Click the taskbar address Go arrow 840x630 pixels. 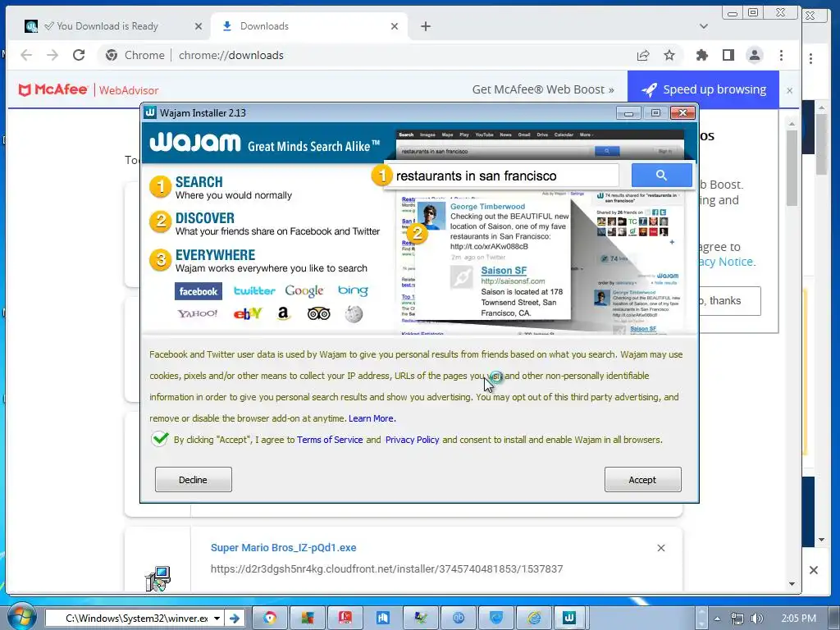click(235, 619)
